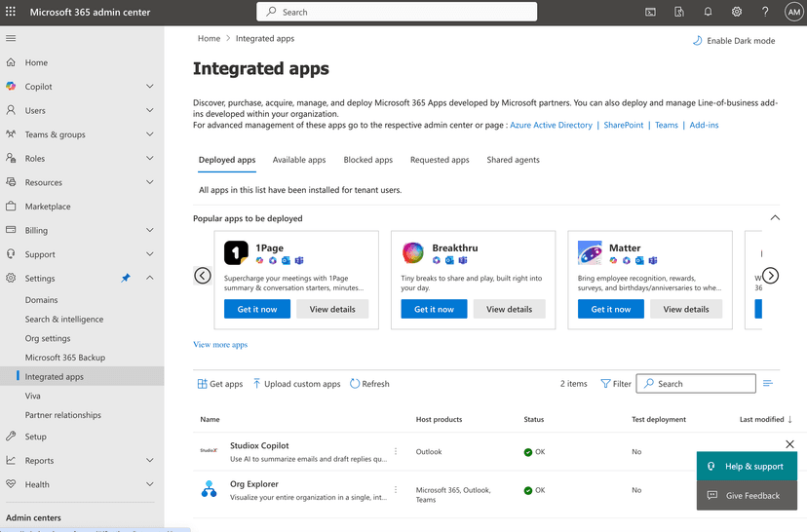807x532 pixels.
Task: Click View more apps link
Action: [220, 345]
